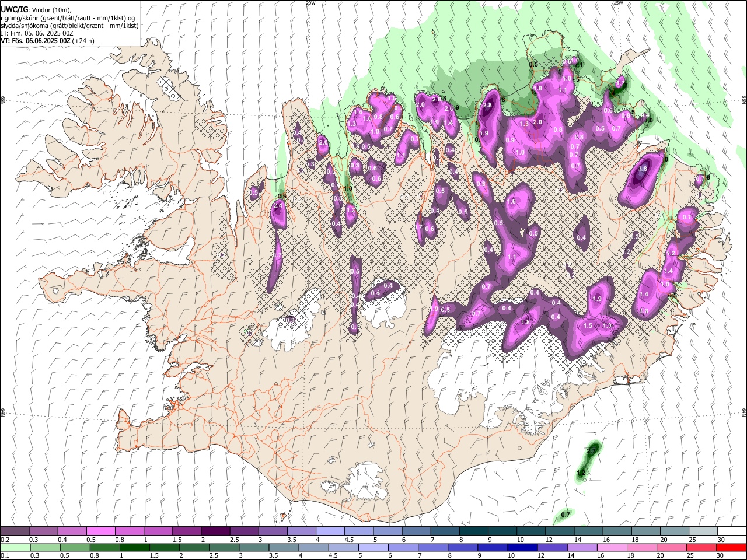
Task: Select the darkest green 1 swatch in rain legend
Action: pos(135,547)
